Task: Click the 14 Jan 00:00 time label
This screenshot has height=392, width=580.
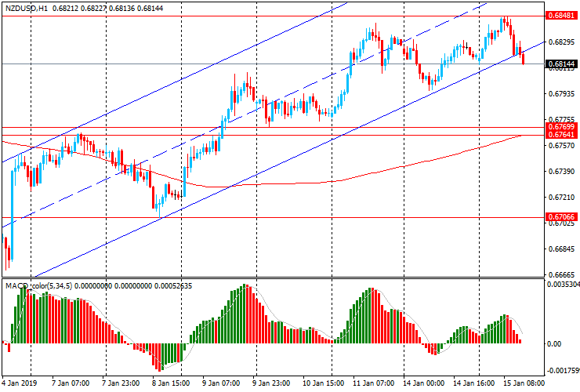Action: tap(422, 384)
